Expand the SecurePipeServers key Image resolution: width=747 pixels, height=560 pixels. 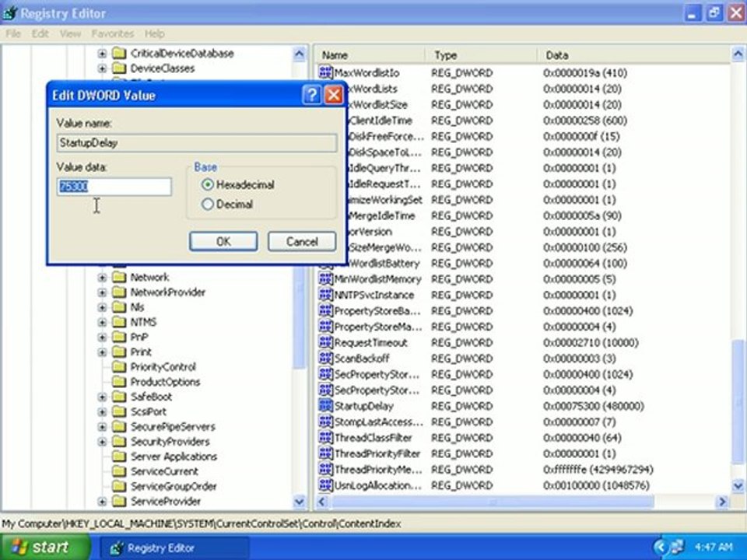[x=102, y=427]
